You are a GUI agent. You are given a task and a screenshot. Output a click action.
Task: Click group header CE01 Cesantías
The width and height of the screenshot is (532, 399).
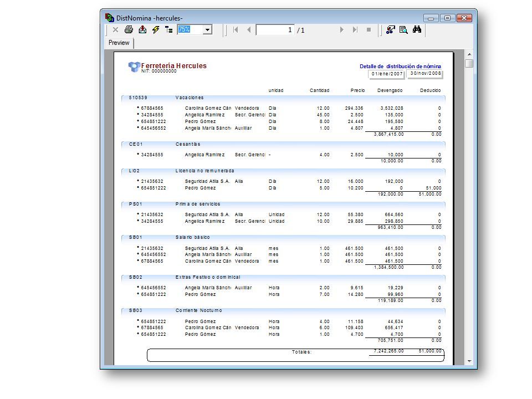point(283,144)
